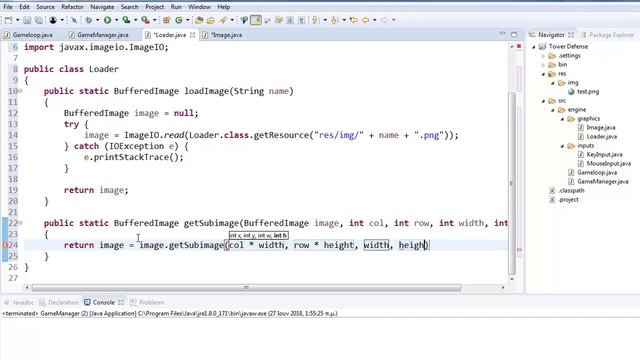Open the Project menu
This screenshot has height=360, width=640.
(155, 7)
